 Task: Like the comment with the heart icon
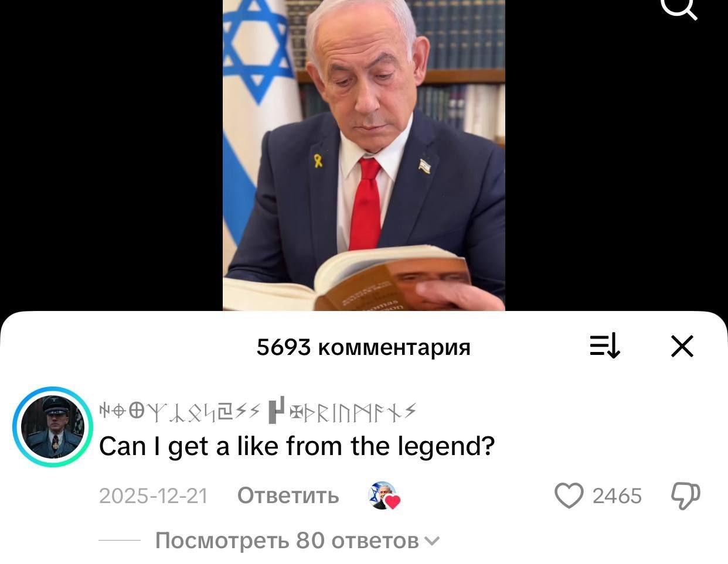[569, 496]
